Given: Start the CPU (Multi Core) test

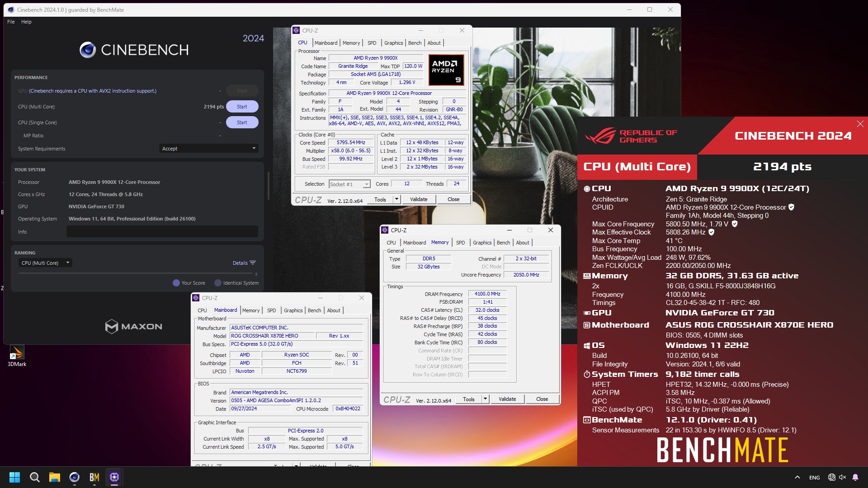Looking at the screenshot, I should (x=242, y=107).
